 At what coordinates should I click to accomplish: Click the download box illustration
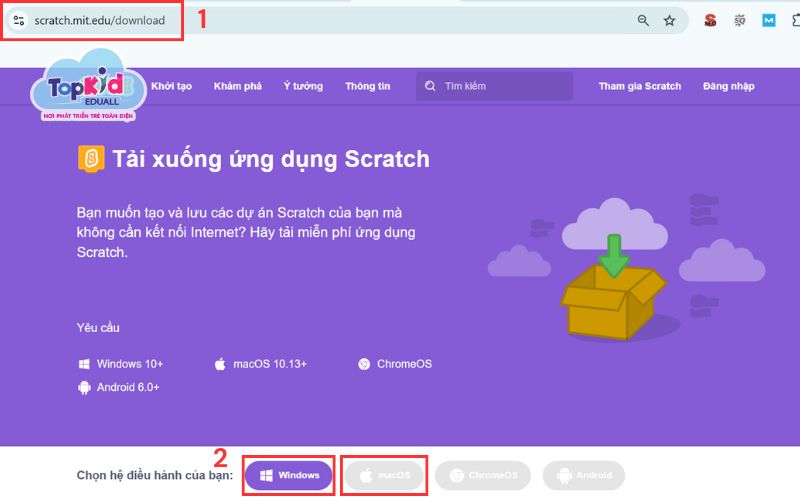[612, 288]
